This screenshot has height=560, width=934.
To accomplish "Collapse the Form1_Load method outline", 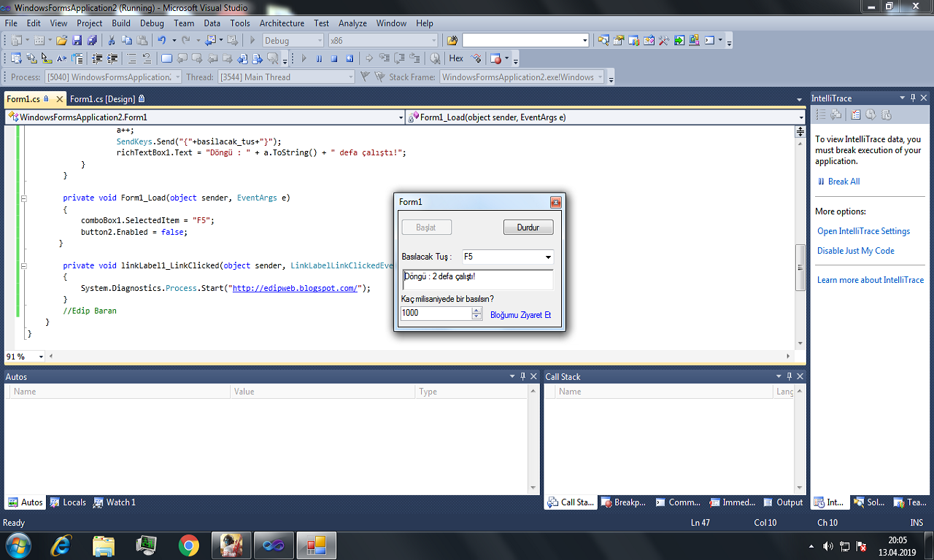I will pos(24,198).
